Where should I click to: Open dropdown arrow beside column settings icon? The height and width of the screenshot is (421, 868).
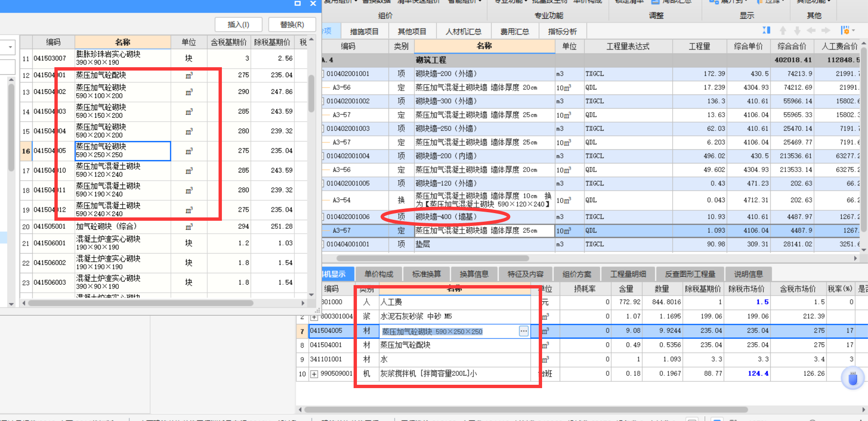coord(853,31)
